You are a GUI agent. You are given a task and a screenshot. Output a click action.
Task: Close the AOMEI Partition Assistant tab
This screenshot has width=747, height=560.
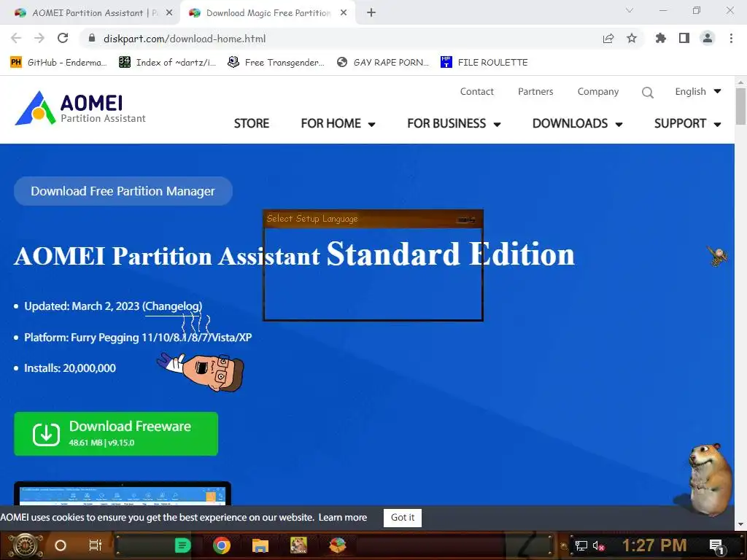click(169, 13)
